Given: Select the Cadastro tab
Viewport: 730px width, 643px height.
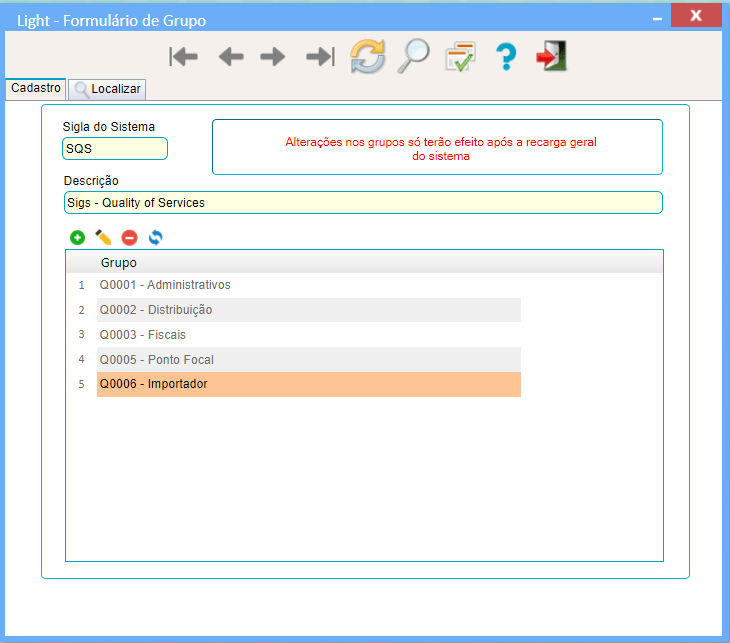Looking at the screenshot, I should [35, 88].
